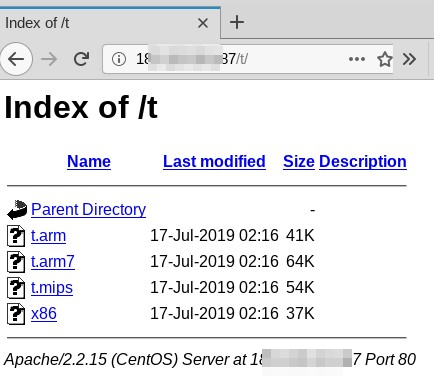Sort listing by Last modified column

coord(214,162)
